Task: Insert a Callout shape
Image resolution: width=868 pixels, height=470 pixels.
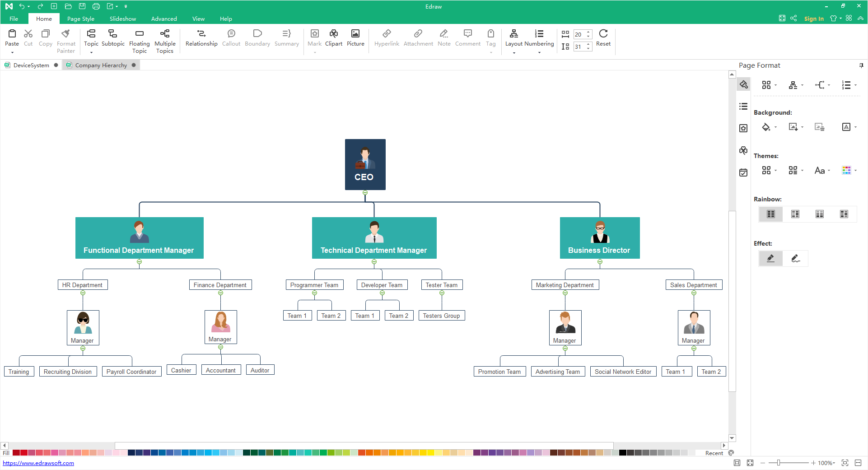Action: pyautogui.click(x=231, y=38)
